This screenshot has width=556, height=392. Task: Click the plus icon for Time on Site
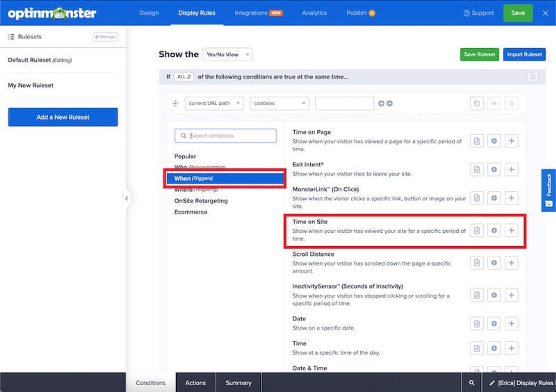pos(511,230)
